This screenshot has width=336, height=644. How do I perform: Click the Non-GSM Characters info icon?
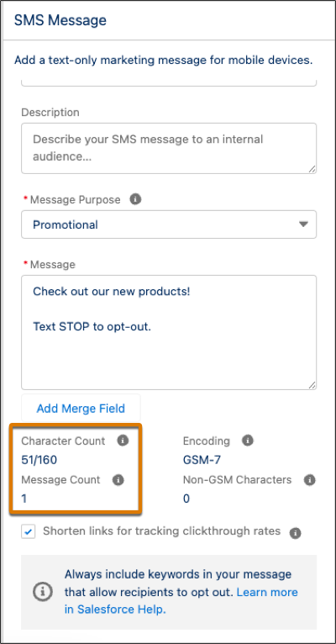pos(310,480)
